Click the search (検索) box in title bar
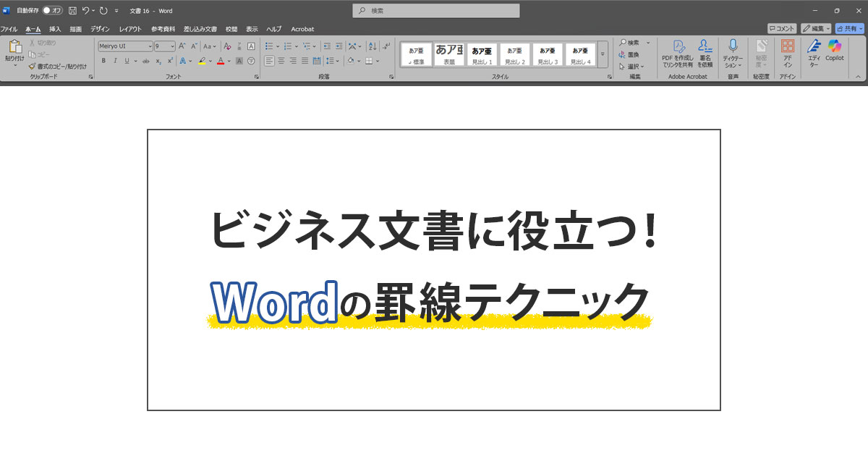868x456 pixels. [x=436, y=11]
